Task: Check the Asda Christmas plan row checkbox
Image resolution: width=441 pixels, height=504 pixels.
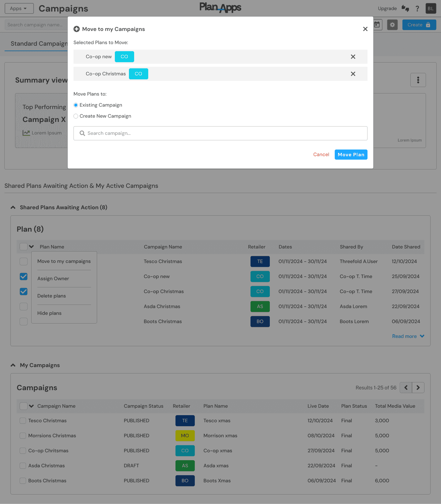Action: [x=24, y=306]
